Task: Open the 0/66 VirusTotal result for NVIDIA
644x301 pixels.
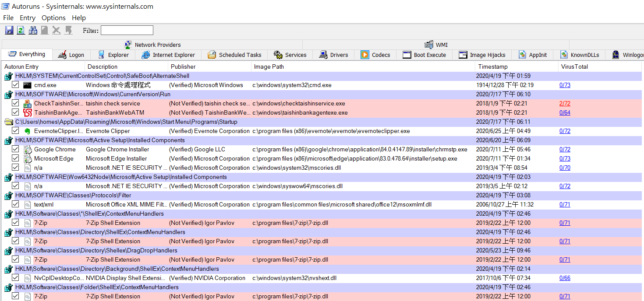Action: tap(565, 278)
